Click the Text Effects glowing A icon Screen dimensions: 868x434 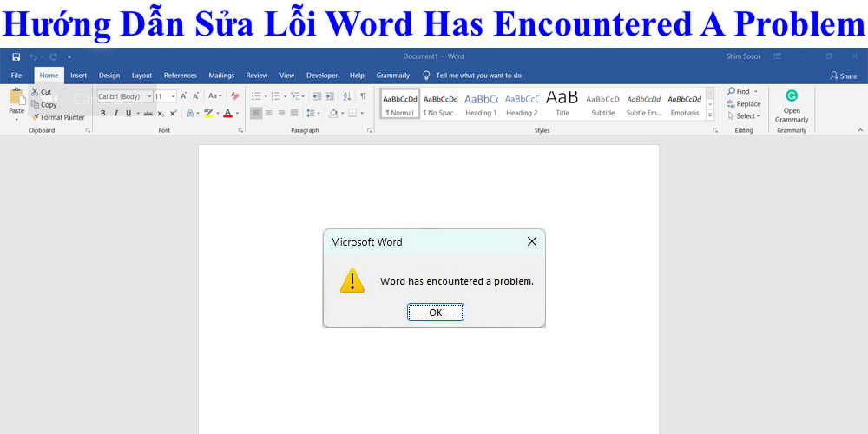(x=190, y=113)
